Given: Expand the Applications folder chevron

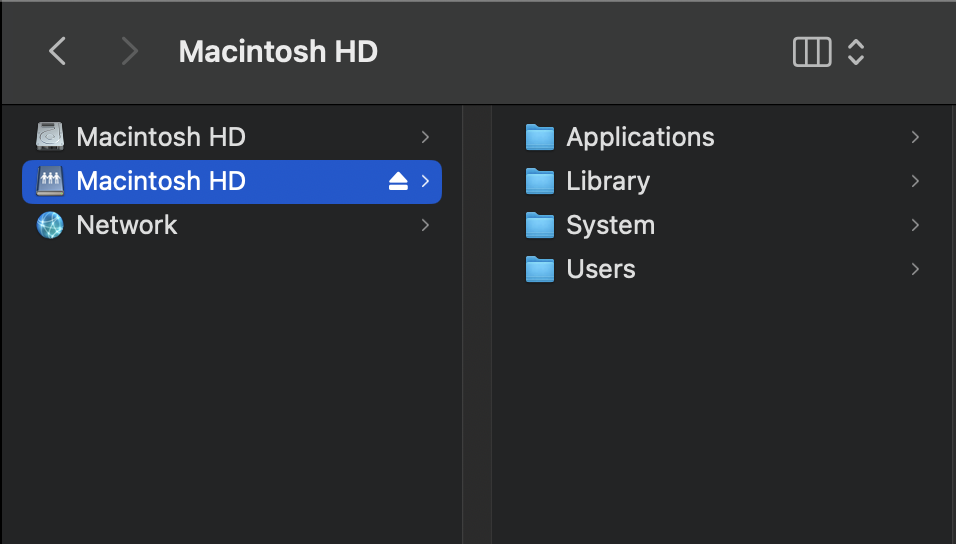Looking at the screenshot, I should [x=915, y=137].
